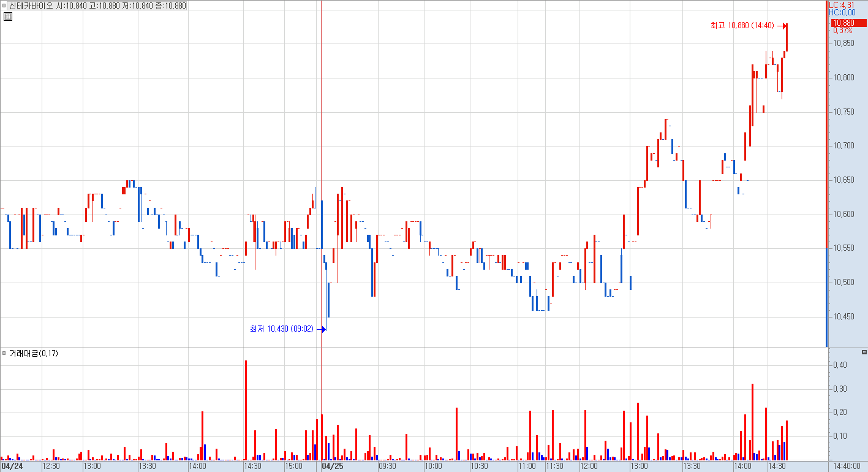Click the 04/24 date label
Viewport: 868px width, 472px height.
[12, 466]
